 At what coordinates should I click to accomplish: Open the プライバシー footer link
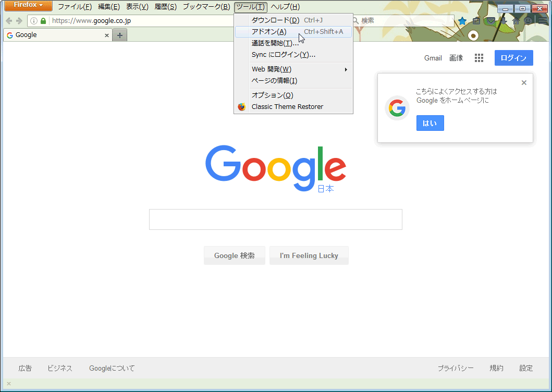[456, 369]
